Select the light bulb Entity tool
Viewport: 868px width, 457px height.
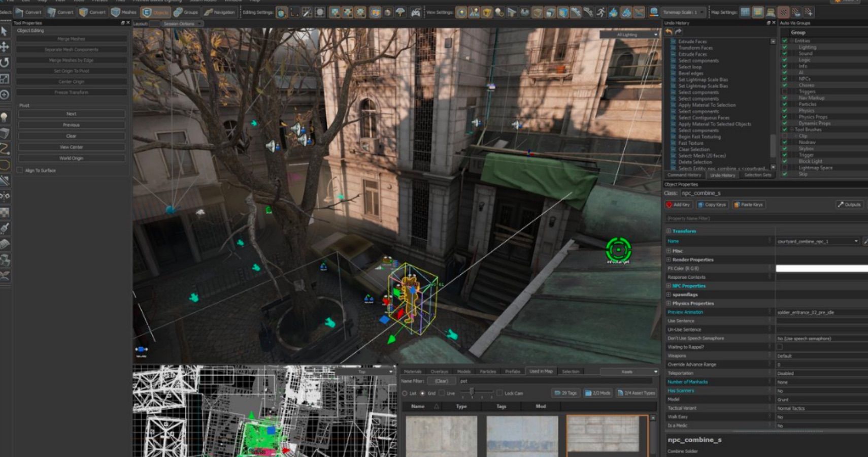[5, 117]
